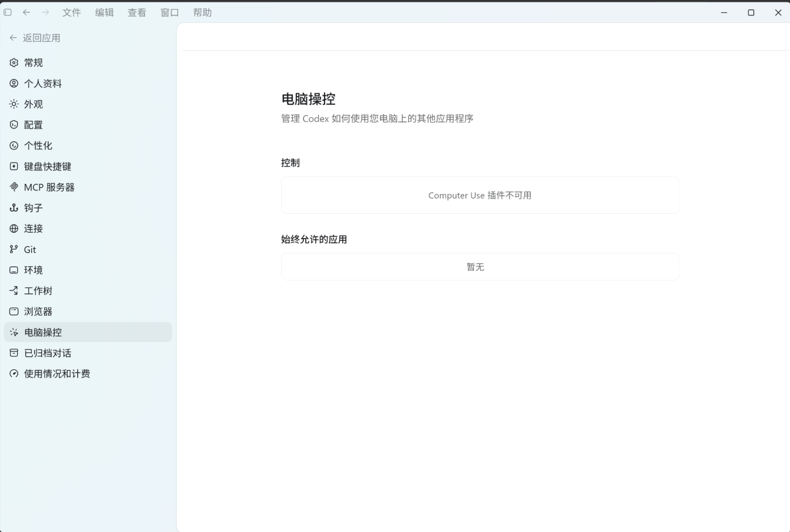Screen dimensions: 790x532
Task: Open 连接 settings label
Action: click(34, 229)
